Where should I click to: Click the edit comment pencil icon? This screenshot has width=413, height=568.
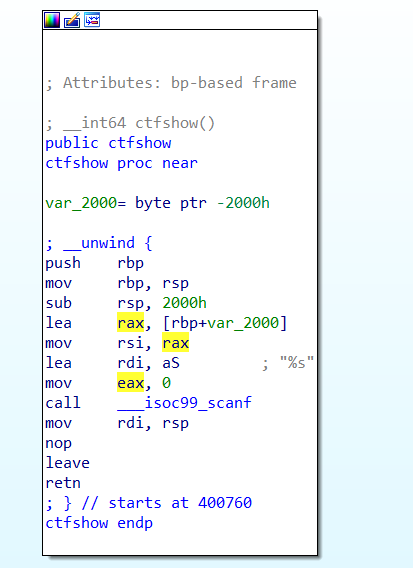point(72,20)
